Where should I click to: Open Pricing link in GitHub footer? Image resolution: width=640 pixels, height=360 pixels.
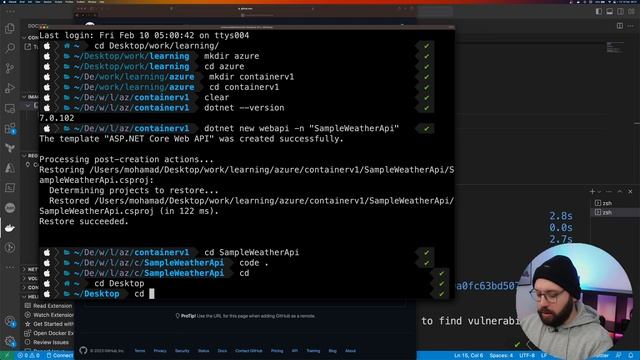(277, 351)
